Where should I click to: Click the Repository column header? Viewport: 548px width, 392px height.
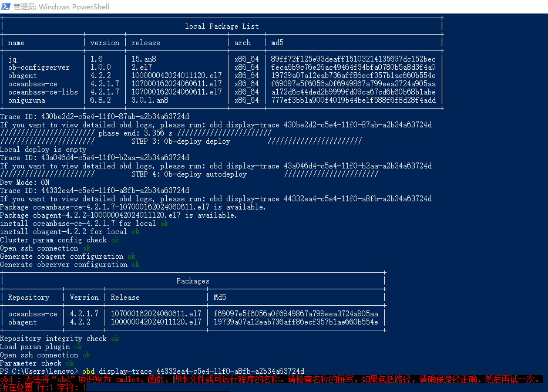pyautogui.click(x=29, y=298)
